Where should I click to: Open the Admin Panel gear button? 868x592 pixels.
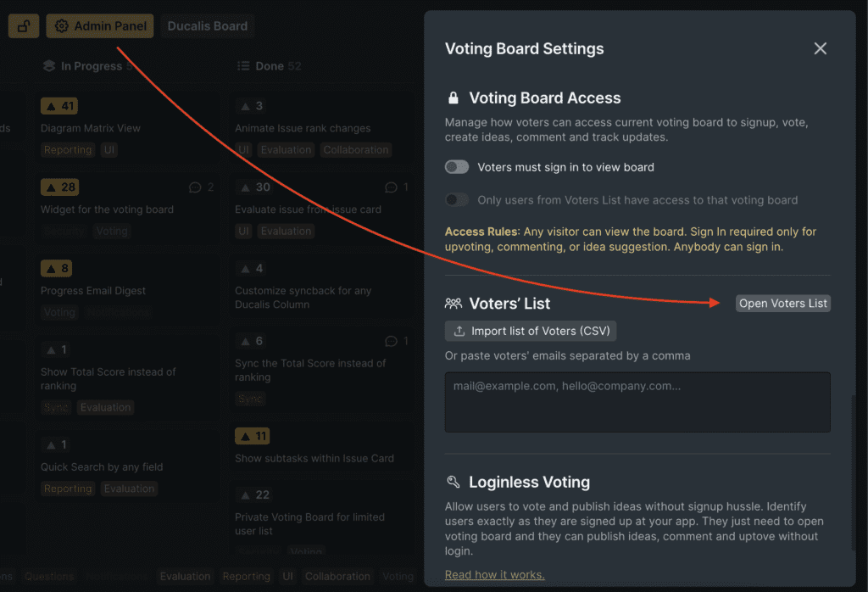click(x=100, y=26)
